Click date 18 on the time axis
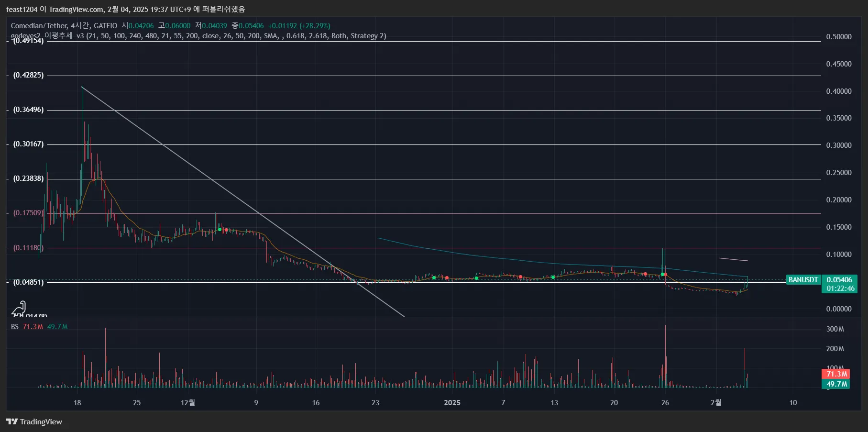 click(x=77, y=403)
